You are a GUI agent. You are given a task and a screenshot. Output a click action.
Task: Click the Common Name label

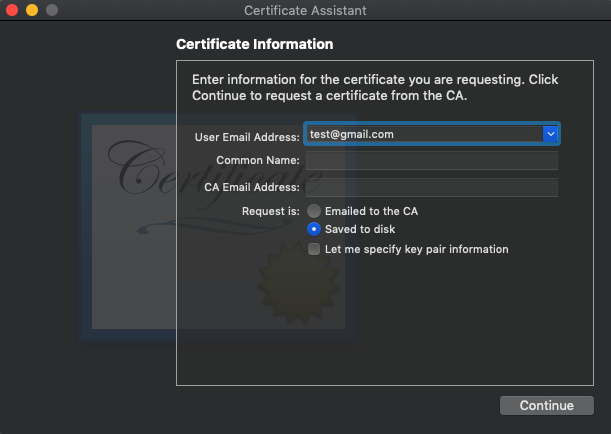pyautogui.click(x=257, y=161)
